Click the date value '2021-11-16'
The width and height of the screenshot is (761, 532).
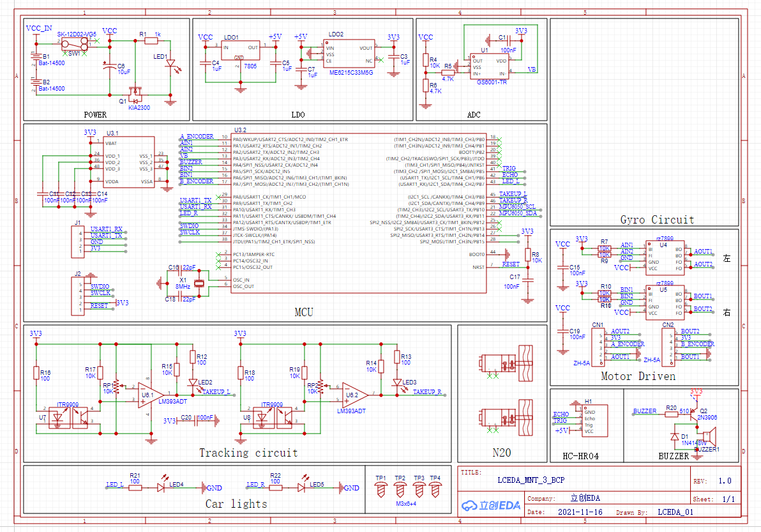tap(580, 512)
